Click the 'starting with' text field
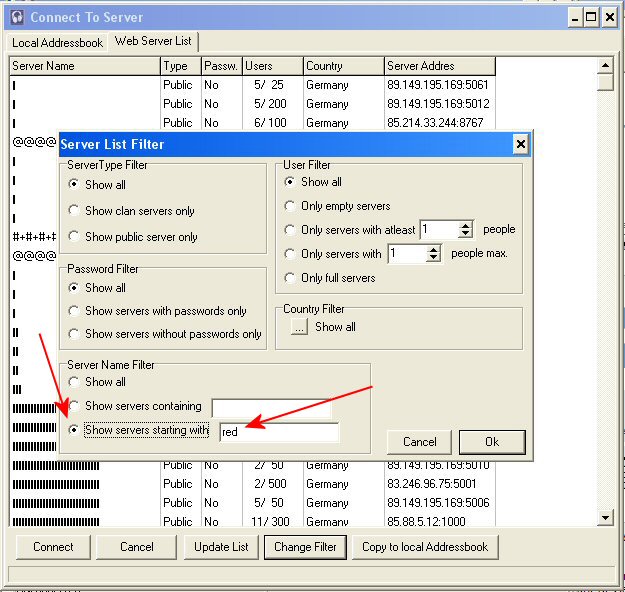Image resolution: width=625 pixels, height=592 pixels. [x=278, y=432]
